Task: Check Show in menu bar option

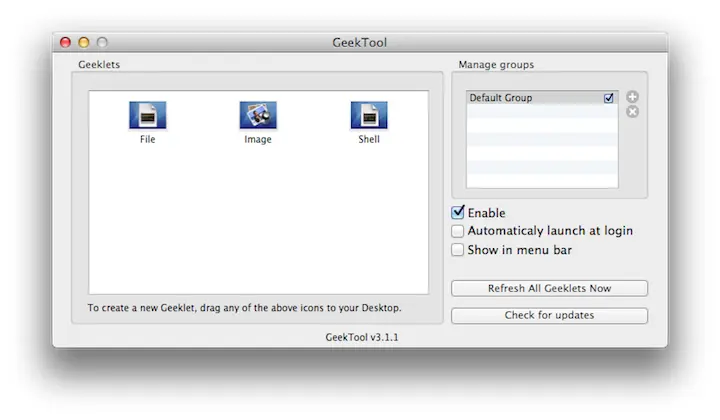Action: (457, 250)
